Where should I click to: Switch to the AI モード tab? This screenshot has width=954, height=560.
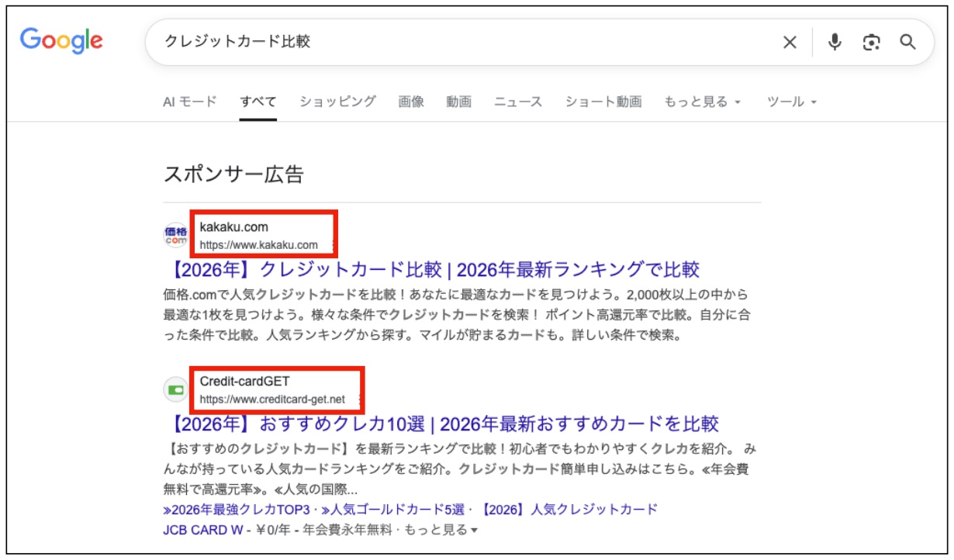click(x=190, y=102)
